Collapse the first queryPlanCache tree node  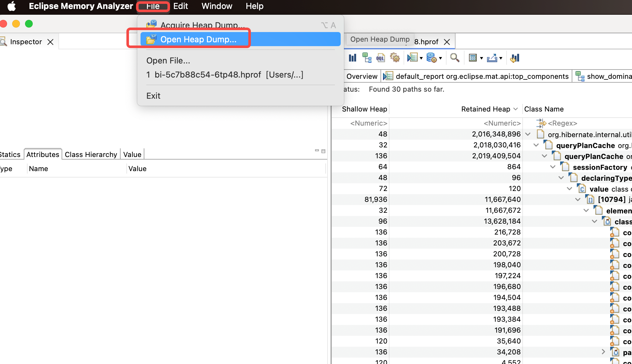point(536,145)
